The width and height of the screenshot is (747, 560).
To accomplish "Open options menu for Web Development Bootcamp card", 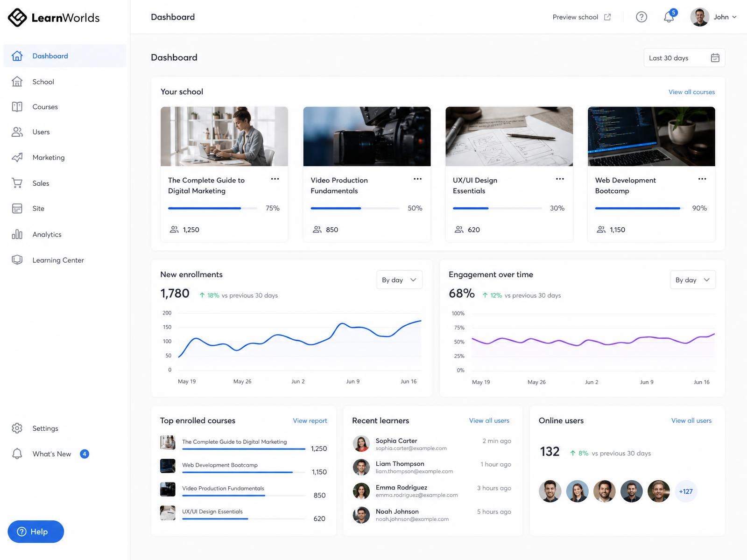I will coord(702,179).
